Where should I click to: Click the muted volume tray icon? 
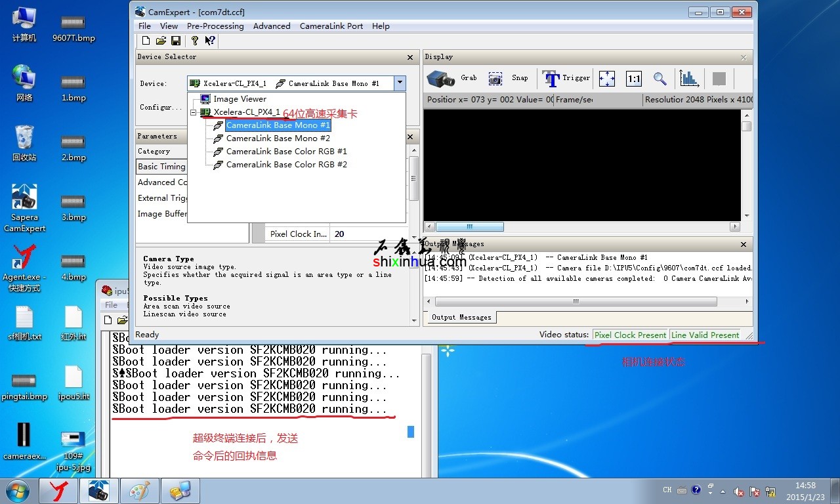(x=739, y=491)
